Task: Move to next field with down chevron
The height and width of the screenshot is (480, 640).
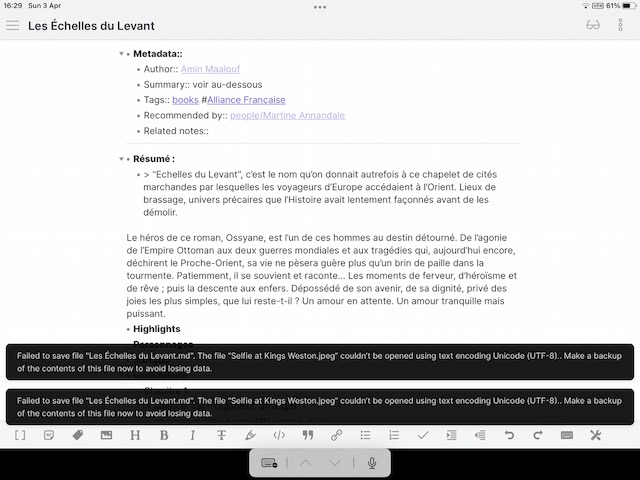Action: pos(335,463)
